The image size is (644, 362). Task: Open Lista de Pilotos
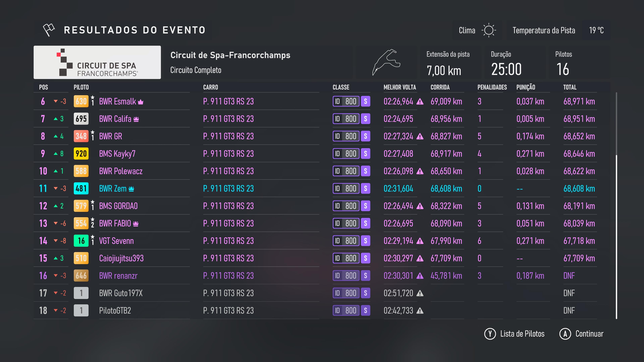522,334
